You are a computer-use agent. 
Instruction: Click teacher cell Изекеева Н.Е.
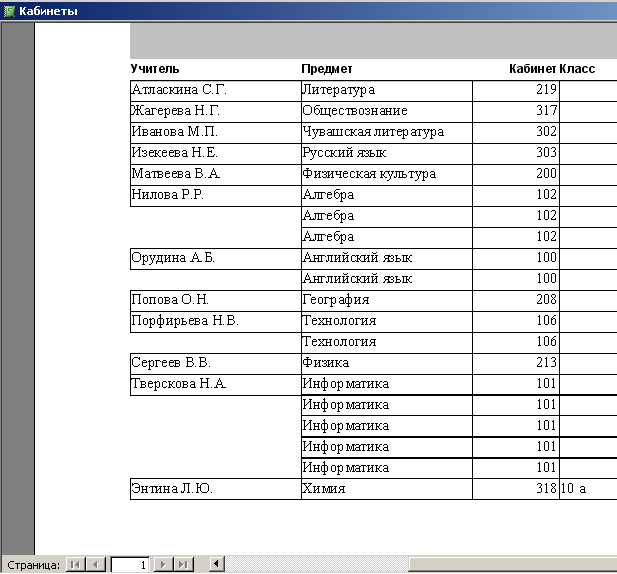coord(216,154)
